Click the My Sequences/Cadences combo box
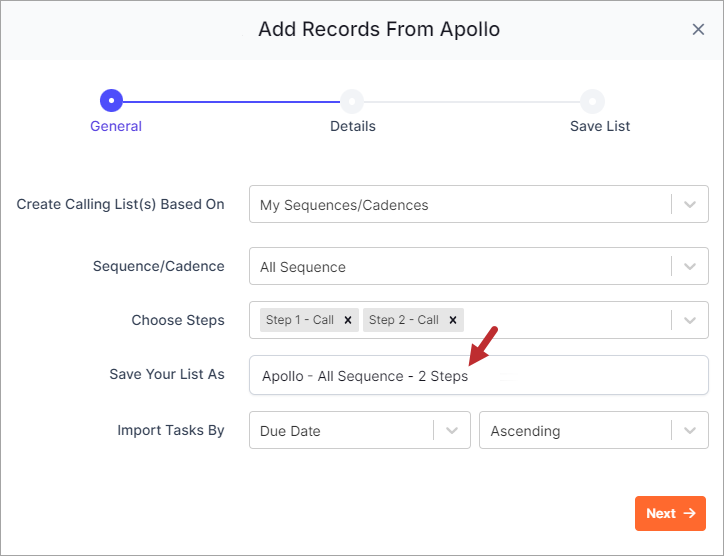 [x=479, y=204]
